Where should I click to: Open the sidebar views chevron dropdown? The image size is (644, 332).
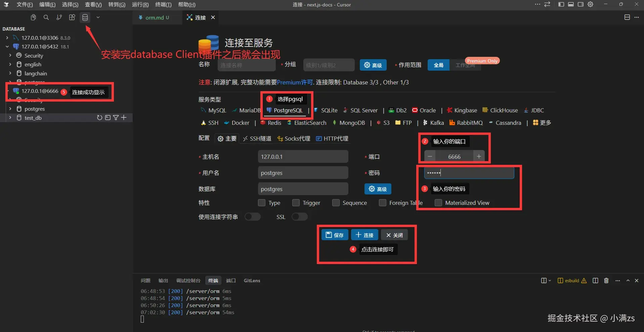tap(98, 17)
